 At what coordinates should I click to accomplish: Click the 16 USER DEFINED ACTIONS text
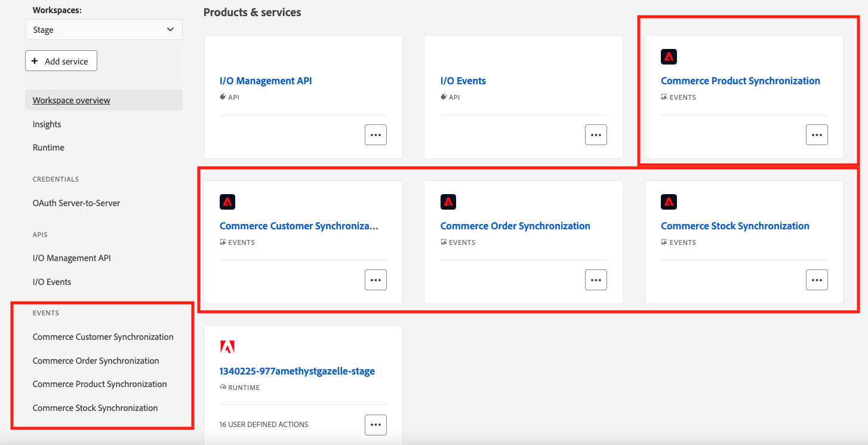click(264, 425)
